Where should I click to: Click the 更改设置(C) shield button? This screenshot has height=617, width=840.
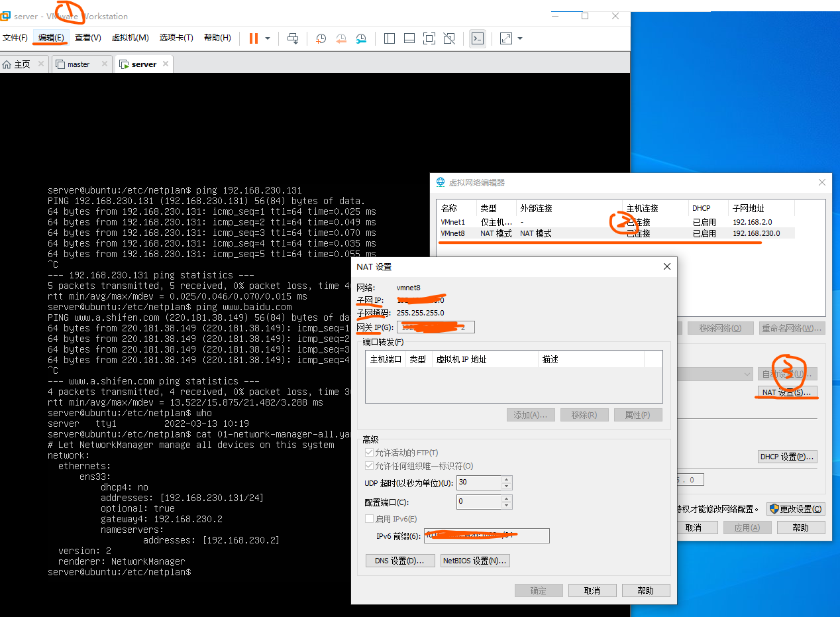(796, 509)
